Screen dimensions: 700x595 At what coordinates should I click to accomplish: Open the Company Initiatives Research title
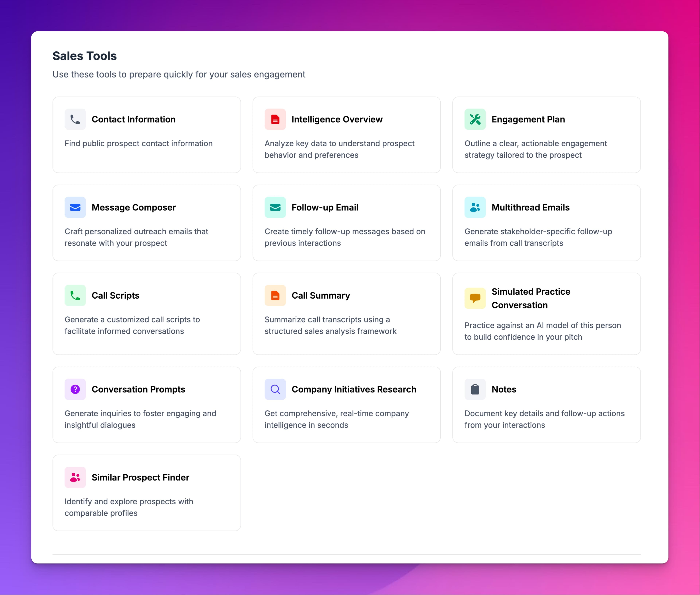pyautogui.click(x=353, y=389)
